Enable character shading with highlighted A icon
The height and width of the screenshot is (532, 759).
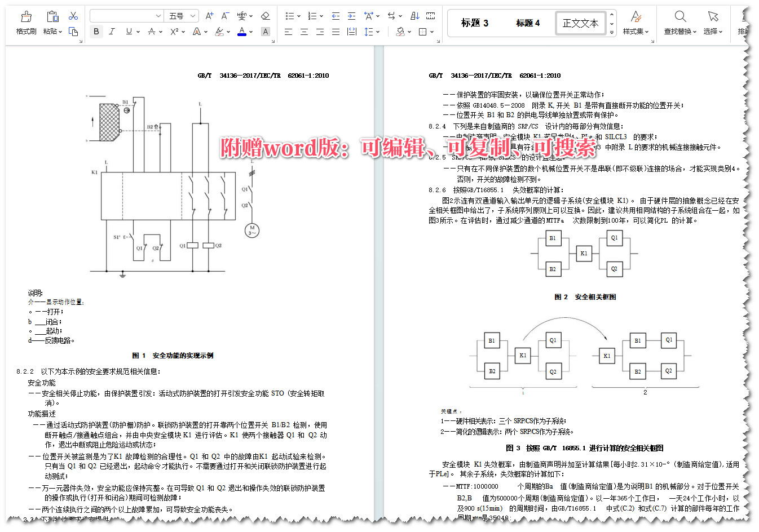click(265, 32)
